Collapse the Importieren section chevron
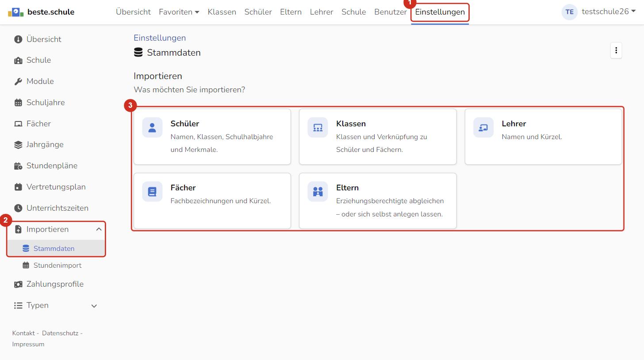Image resolution: width=644 pixels, height=360 pixels. tap(99, 229)
